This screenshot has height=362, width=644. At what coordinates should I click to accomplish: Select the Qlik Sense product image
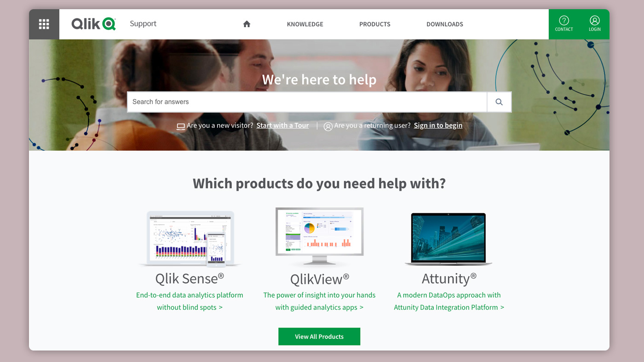point(190,239)
